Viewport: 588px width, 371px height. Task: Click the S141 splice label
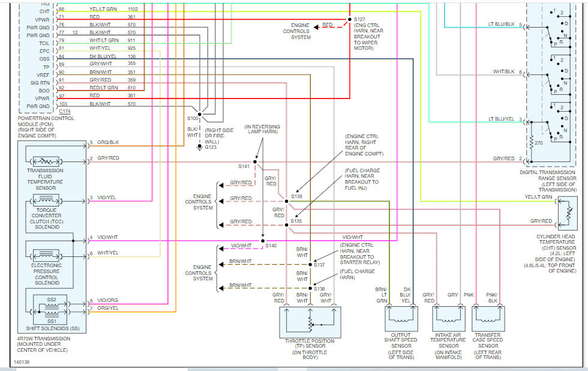pos(244,166)
